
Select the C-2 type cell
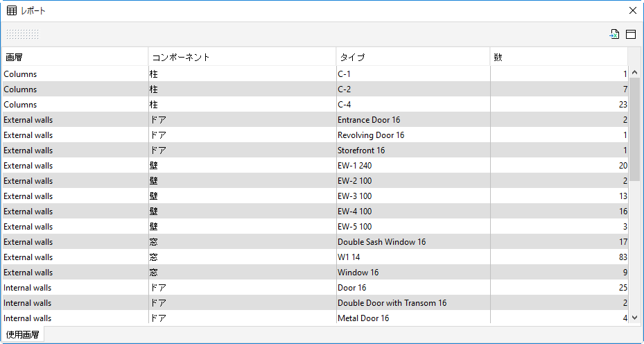(x=413, y=89)
